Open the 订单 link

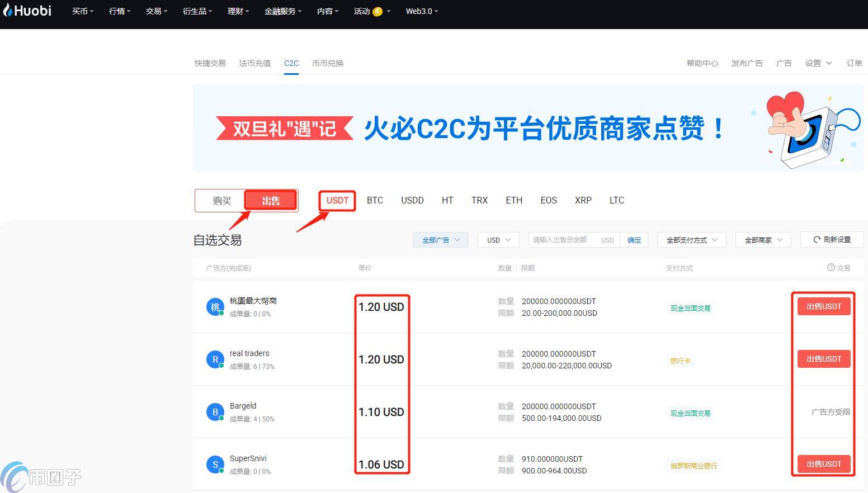tap(855, 63)
